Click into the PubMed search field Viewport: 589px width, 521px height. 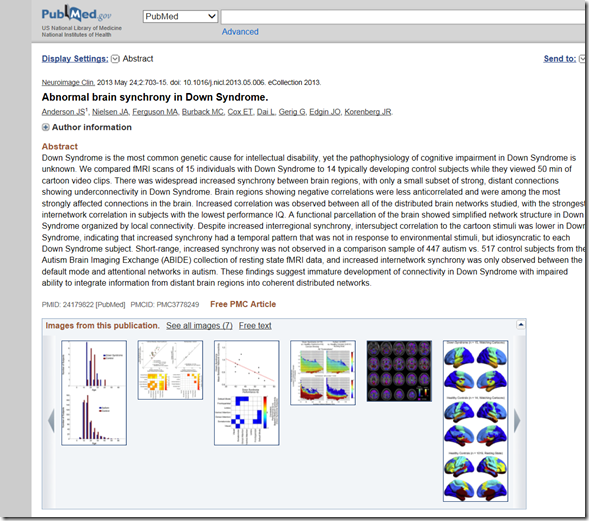(403, 17)
